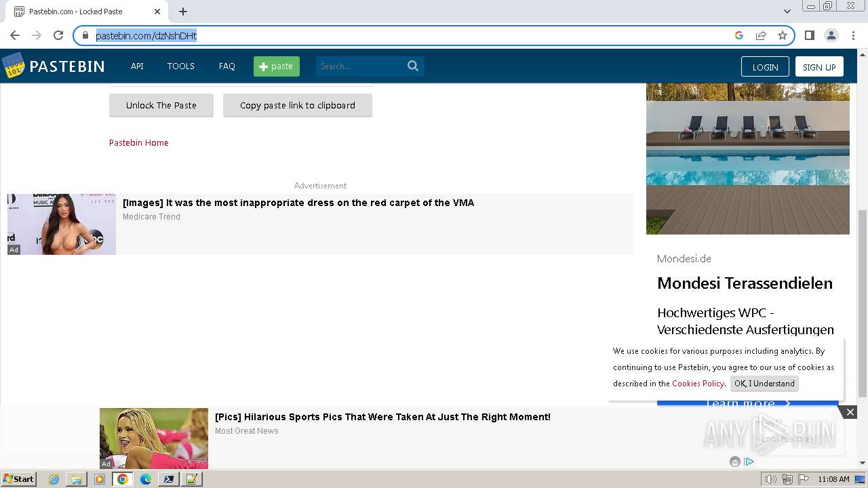Switch to Chrome taskbar icon
868x488 pixels.
pos(123,479)
